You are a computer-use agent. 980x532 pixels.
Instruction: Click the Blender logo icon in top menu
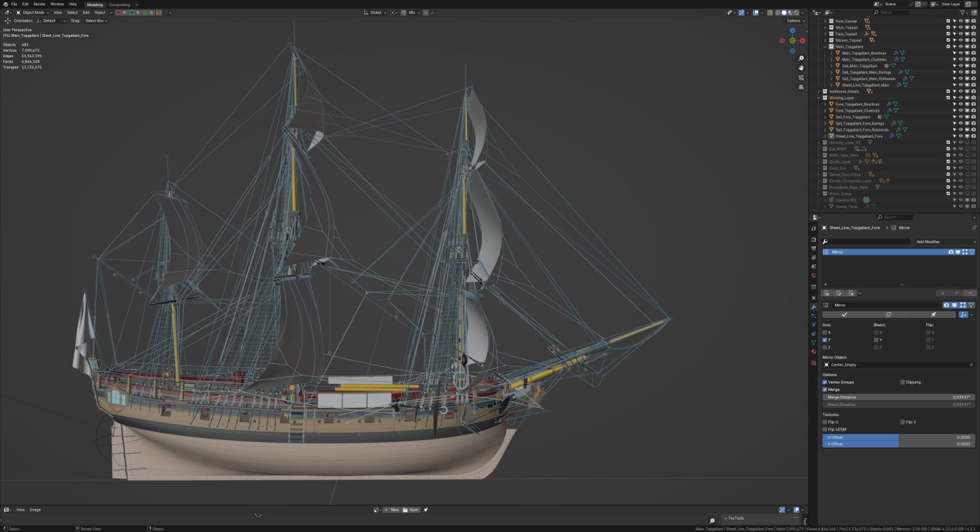click(5, 4)
